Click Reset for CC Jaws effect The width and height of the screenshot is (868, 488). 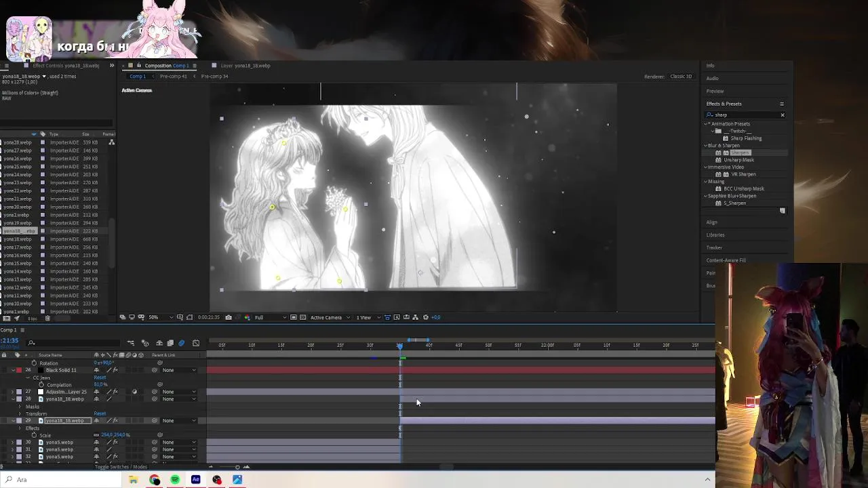click(100, 378)
